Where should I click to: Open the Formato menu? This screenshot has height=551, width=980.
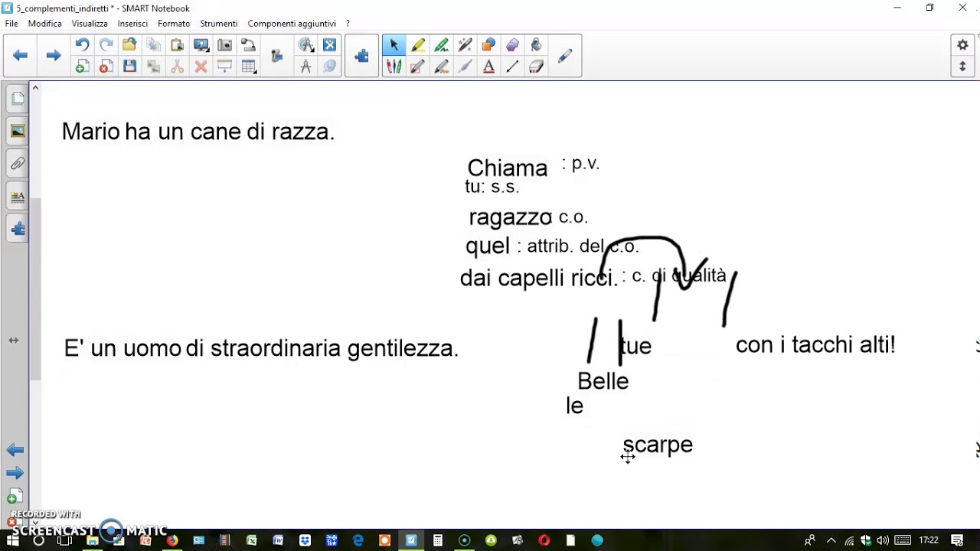(x=174, y=24)
